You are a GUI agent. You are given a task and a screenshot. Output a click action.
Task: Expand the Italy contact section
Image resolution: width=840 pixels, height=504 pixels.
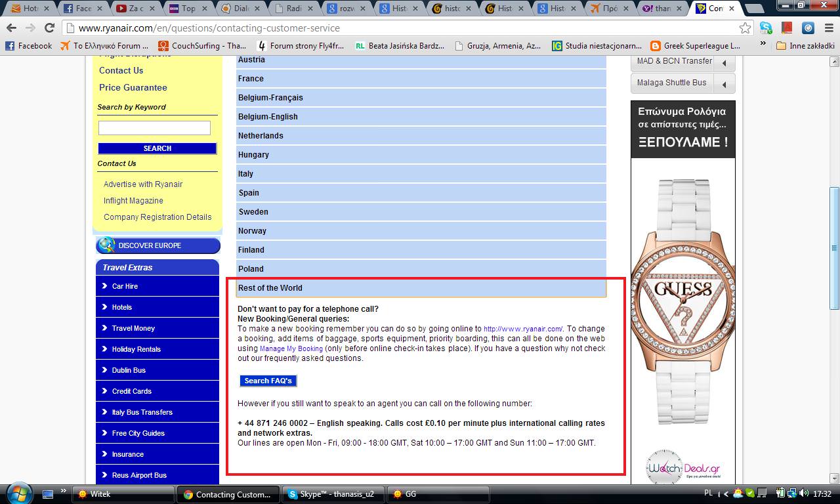click(x=421, y=174)
